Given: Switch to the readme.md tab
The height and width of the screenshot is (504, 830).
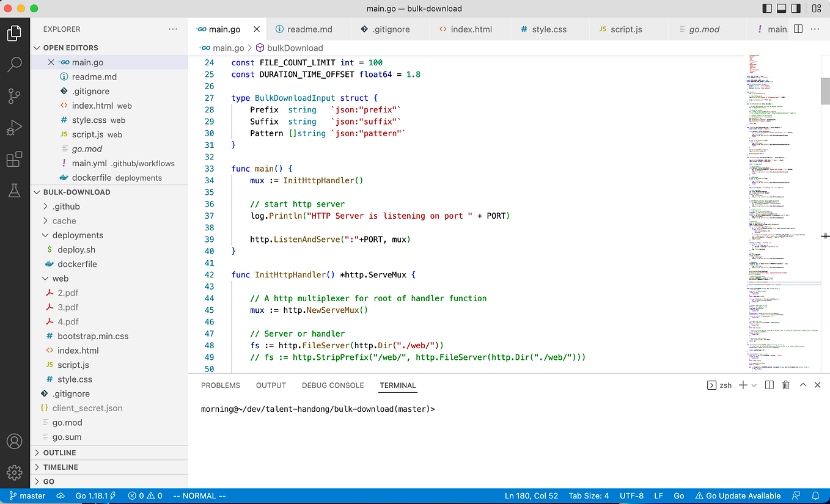Looking at the screenshot, I should pos(309,28).
